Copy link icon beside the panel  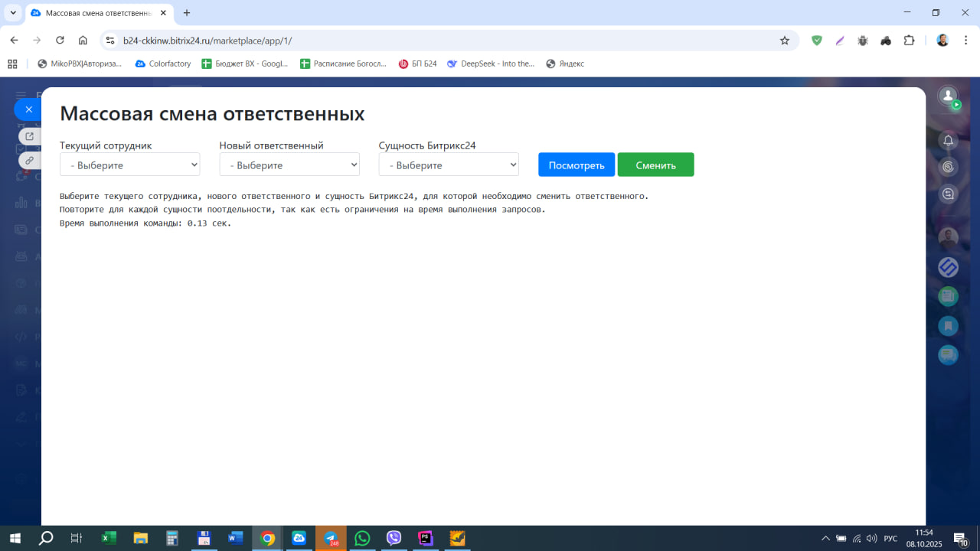(x=29, y=160)
